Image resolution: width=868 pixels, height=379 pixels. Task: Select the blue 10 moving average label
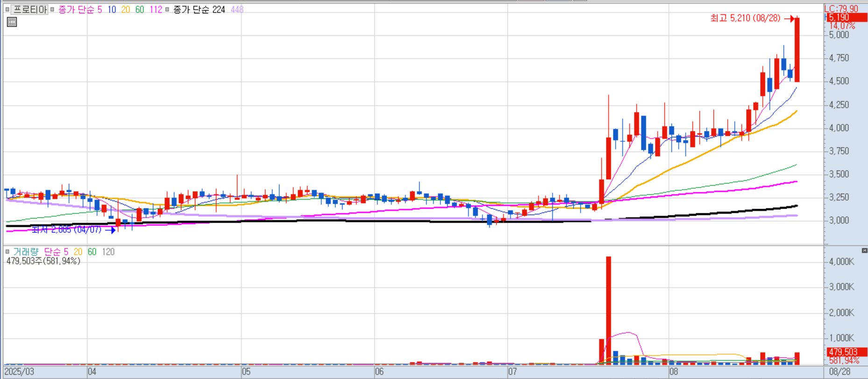(x=112, y=9)
